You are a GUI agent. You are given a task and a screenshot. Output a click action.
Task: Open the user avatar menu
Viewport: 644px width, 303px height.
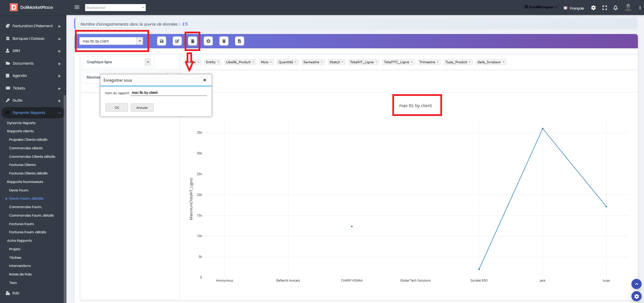pyautogui.click(x=628, y=7)
